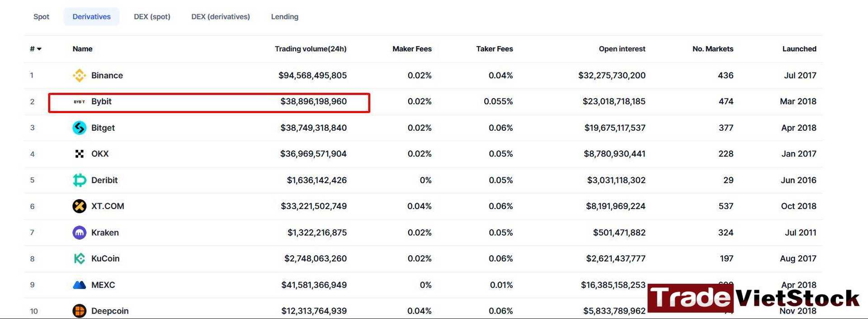
Task: Click the Deepcoin logo icon
Action: pos(79,311)
